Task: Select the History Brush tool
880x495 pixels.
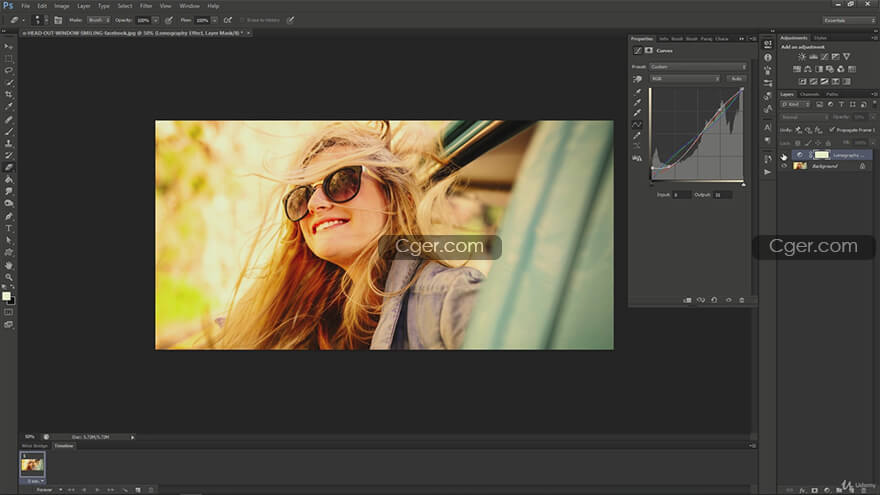Action: 8,155
